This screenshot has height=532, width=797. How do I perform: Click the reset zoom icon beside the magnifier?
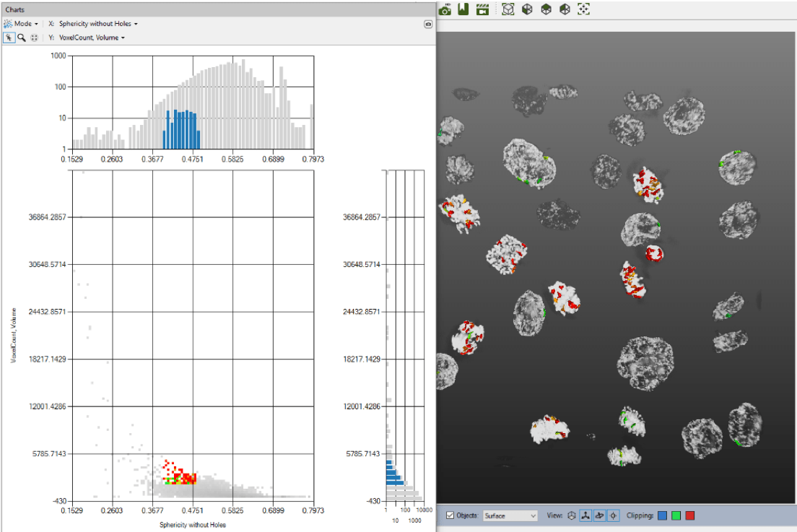coord(34,38)
